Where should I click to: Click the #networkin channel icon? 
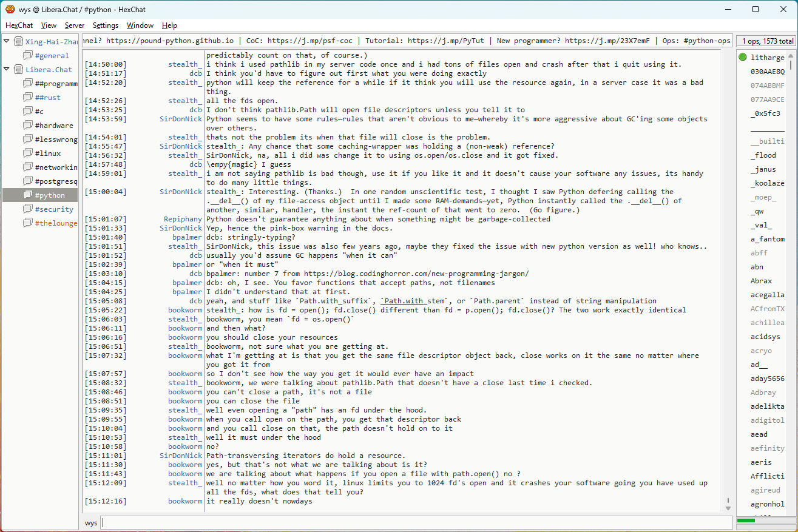(28, 167)
